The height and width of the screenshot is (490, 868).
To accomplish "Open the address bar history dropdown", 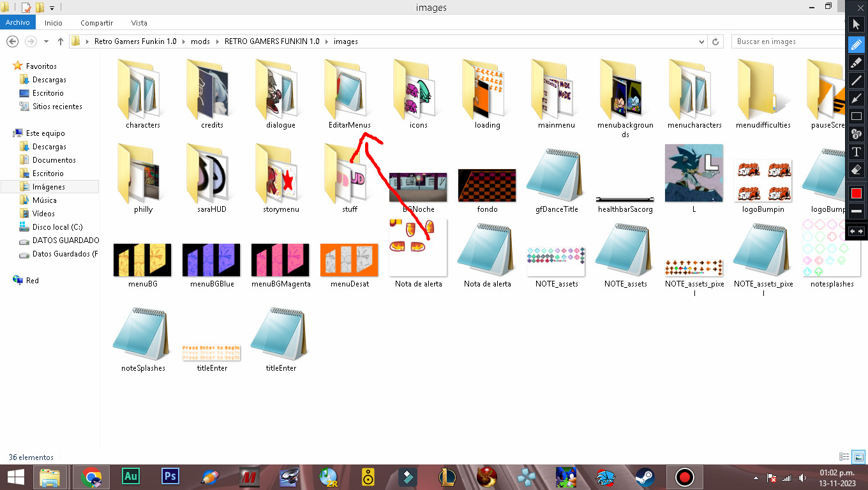I will pos(703,41).
